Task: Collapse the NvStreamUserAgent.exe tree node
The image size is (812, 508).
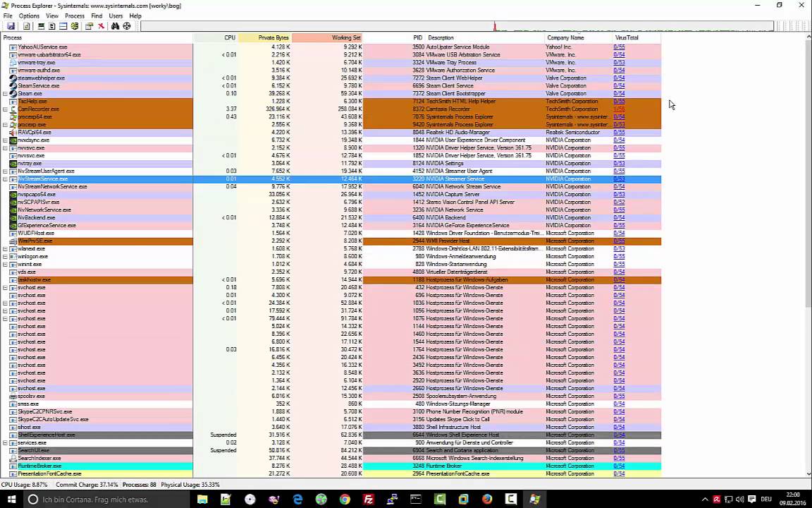Action: (5, 171)
